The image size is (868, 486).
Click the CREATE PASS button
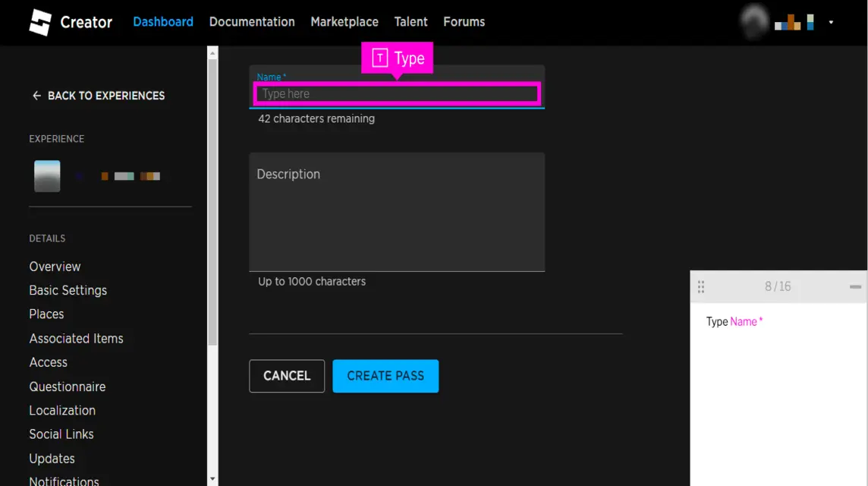click(385, 376)
